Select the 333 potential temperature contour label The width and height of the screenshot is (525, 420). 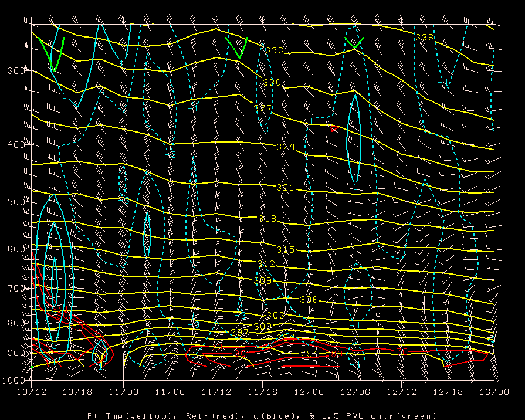point(274,50)
